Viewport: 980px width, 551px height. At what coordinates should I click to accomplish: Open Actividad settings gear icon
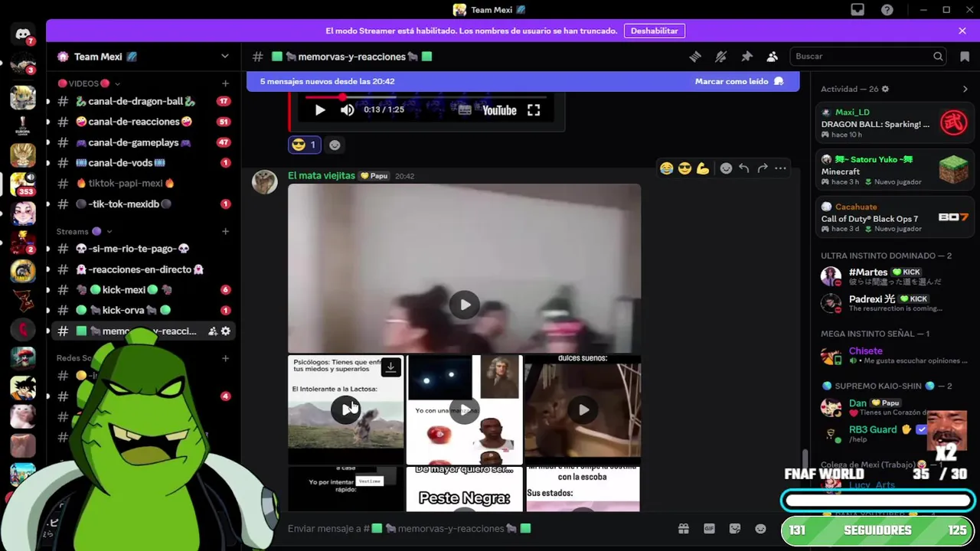point(885,89)
